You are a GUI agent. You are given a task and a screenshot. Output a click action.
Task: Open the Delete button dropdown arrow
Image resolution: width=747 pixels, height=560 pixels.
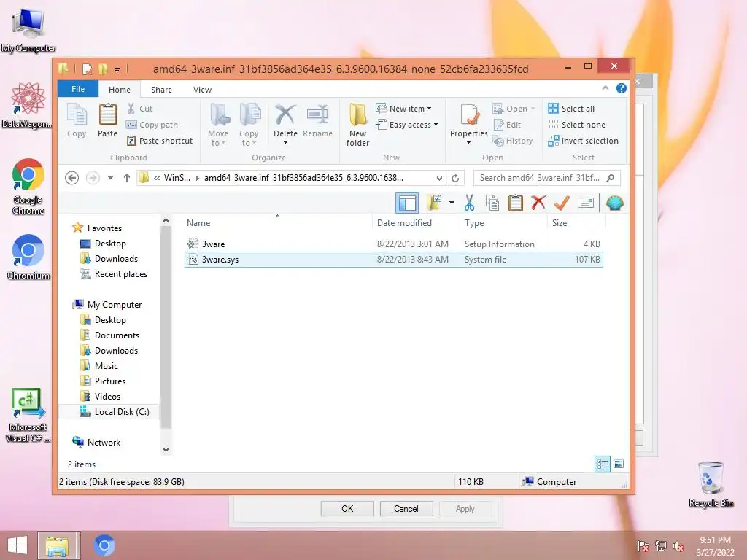click(x=285, y=143)
